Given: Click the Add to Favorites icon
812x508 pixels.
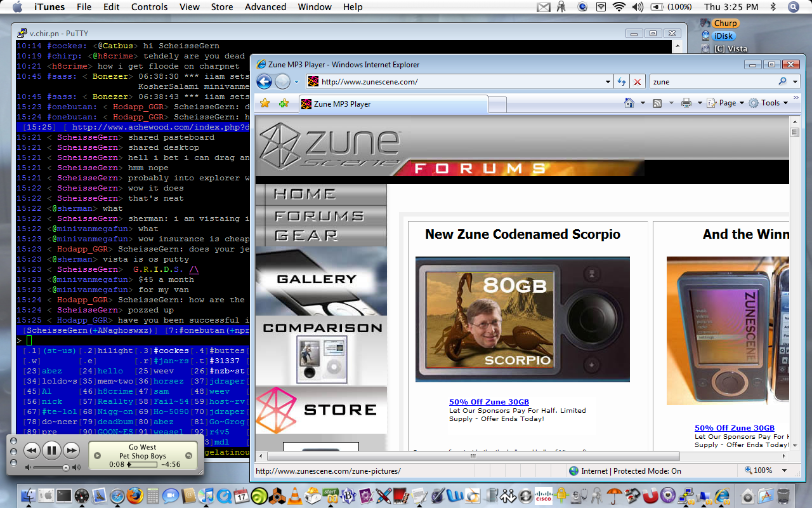Looking at the screenshot, I should pos(284,104).
